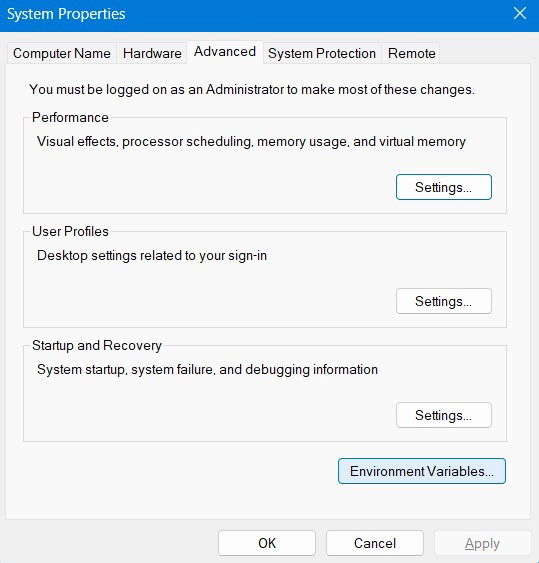
Task: Open the Hardware tab
Action: (x=152, y=53)
